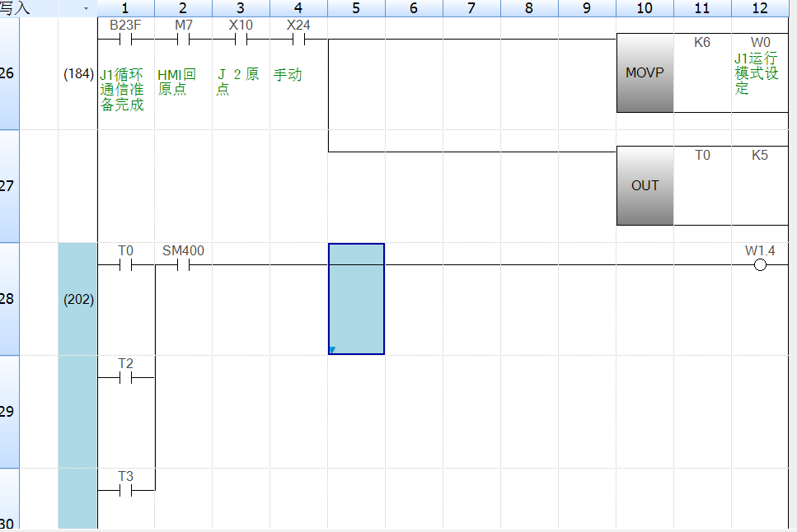Click the step number (184)
Screen dimensions: 797x532
point(78,74)
